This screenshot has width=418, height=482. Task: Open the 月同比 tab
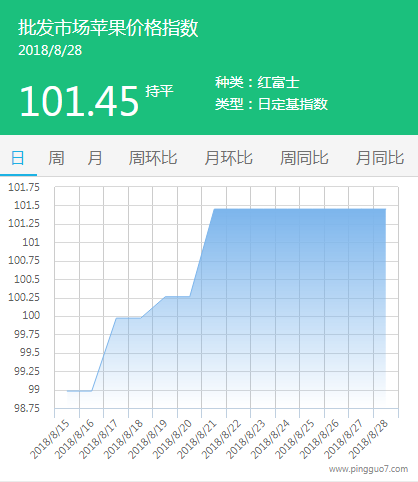tap(380, 157)
